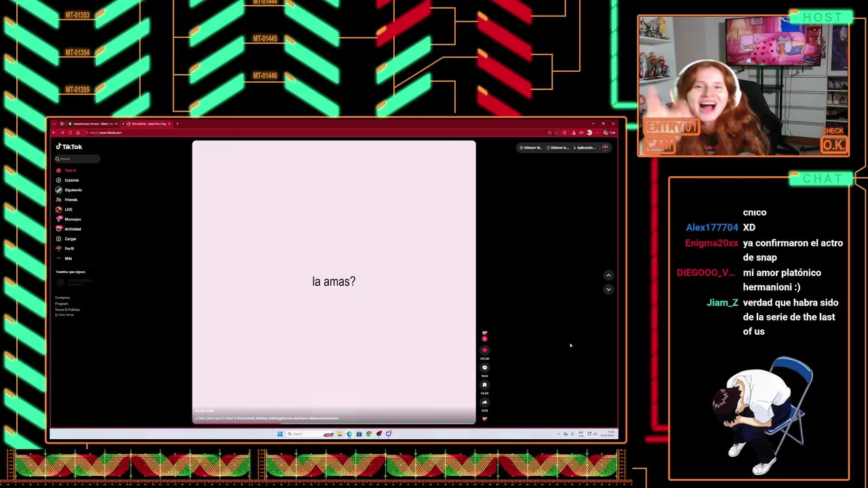
Task: Click the TikTok Buscar search field
Action: point(77,159)
